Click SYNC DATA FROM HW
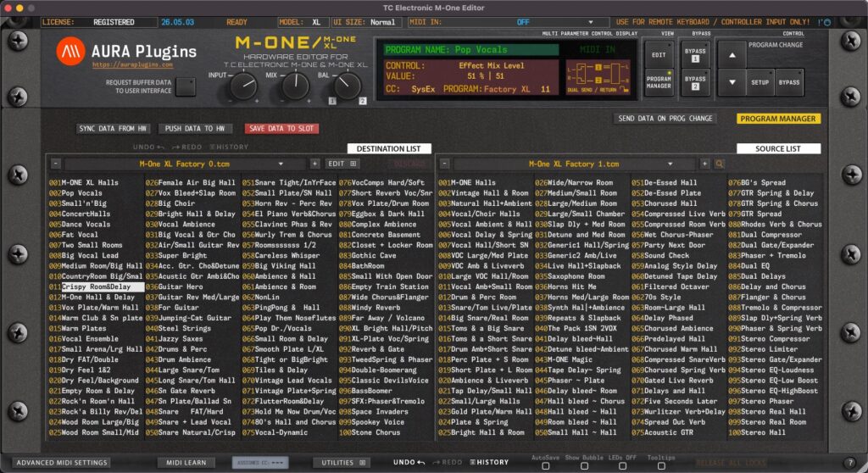 [x=113, y=129]
